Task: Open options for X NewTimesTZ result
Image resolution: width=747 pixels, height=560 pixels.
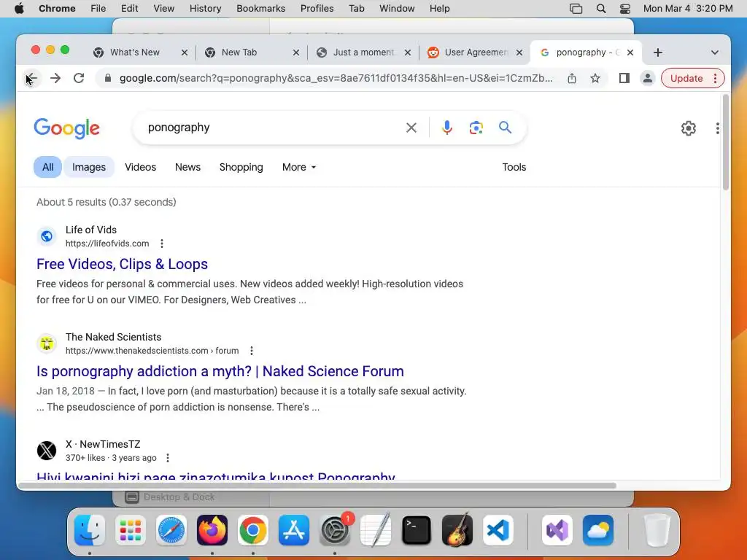Action: click(x=168, y=458)
